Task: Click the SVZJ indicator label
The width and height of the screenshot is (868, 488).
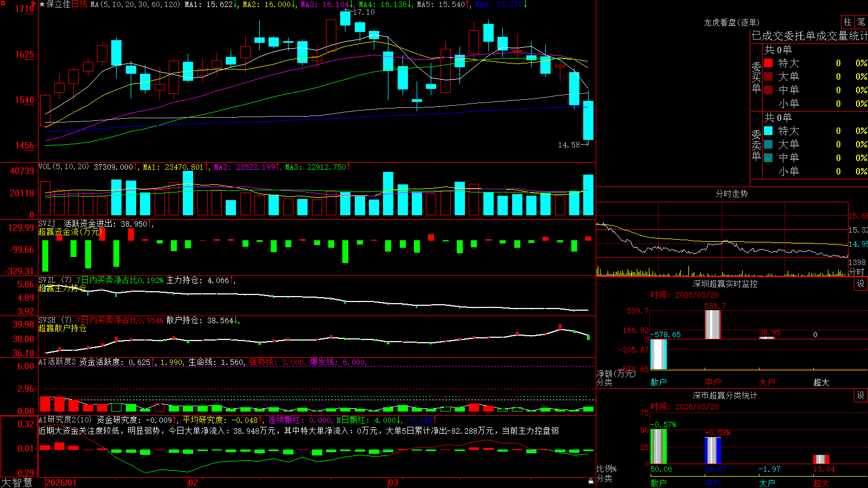Action: (x=47, y=223)
